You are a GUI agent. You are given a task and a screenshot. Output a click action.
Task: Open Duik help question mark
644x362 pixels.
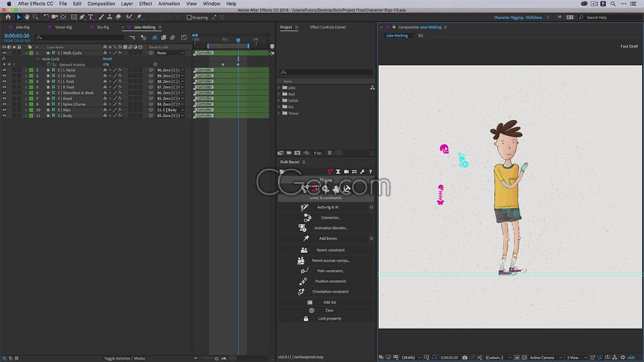[370, 172]
